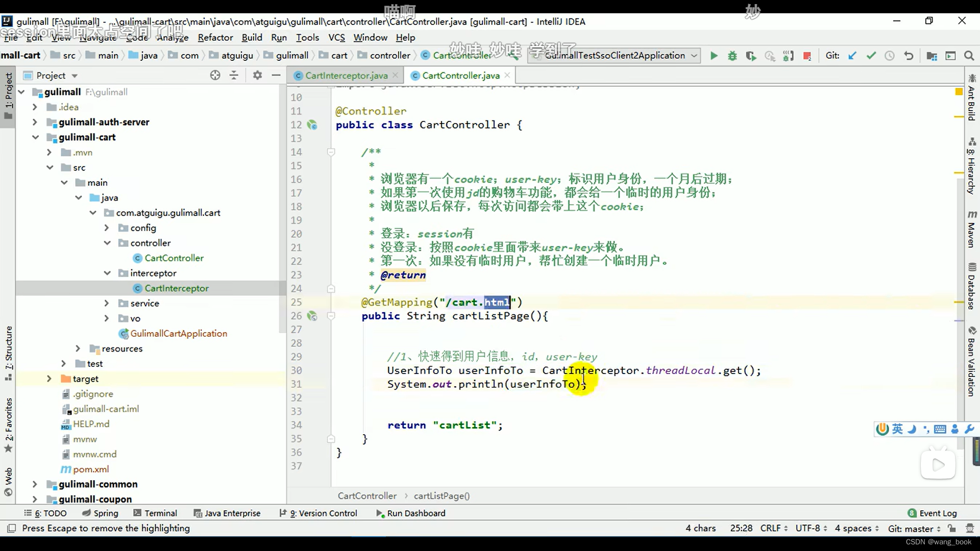
Task: Select CartInterceptor class in project tree
Action: (176, 288)
